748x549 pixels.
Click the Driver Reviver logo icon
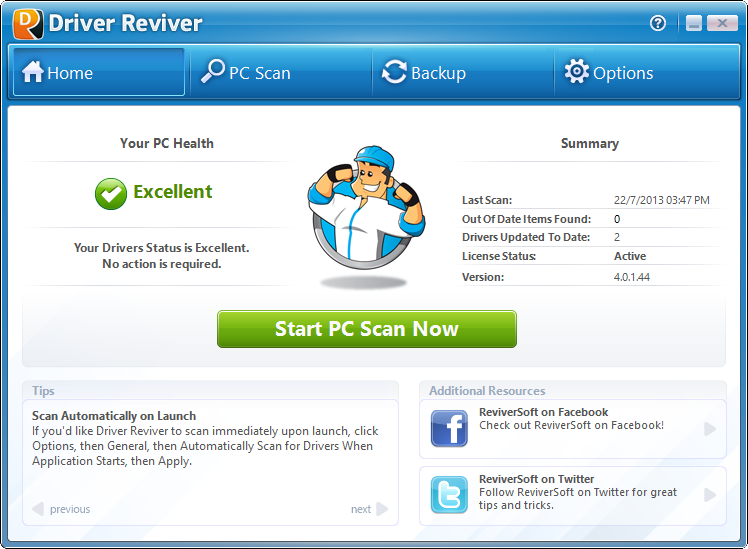pyautogui.click(x=28, y=24)
